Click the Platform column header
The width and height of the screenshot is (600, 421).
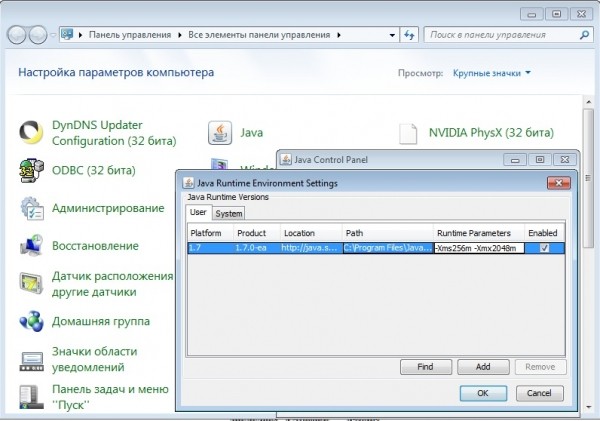[x=210, y=233]
